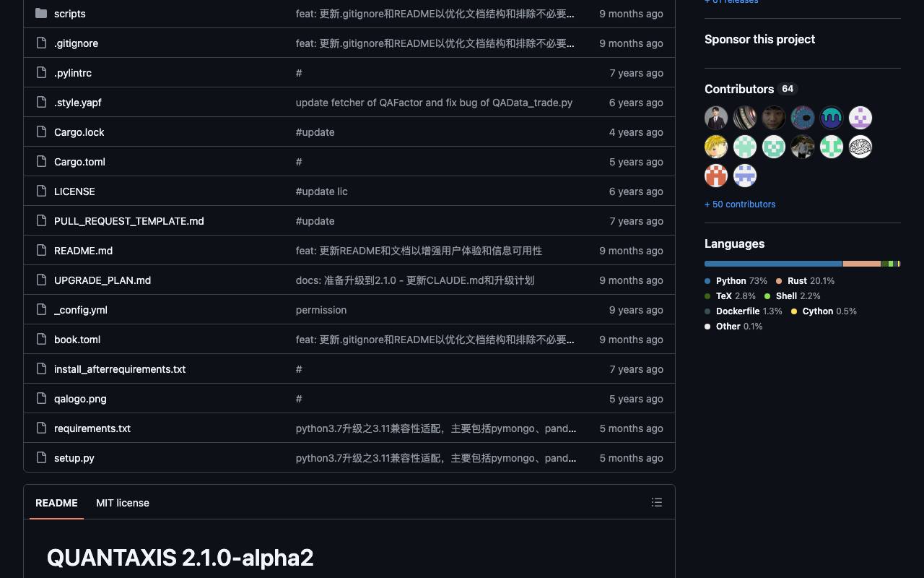924x578 pixels.
Task: Click the file icon next to .gitignore
Action: click(x=41, y=43)
